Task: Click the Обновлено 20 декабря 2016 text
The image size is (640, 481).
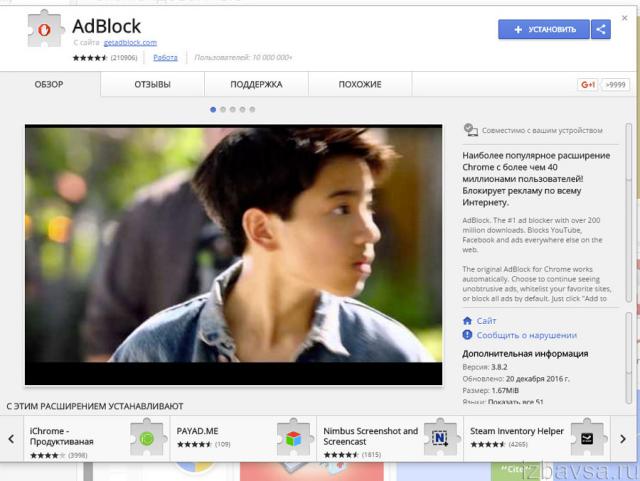Action: tap(516, 379)
